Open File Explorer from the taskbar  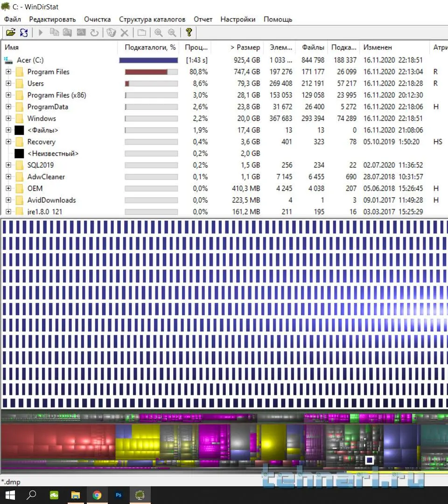(x=76, y=495)
